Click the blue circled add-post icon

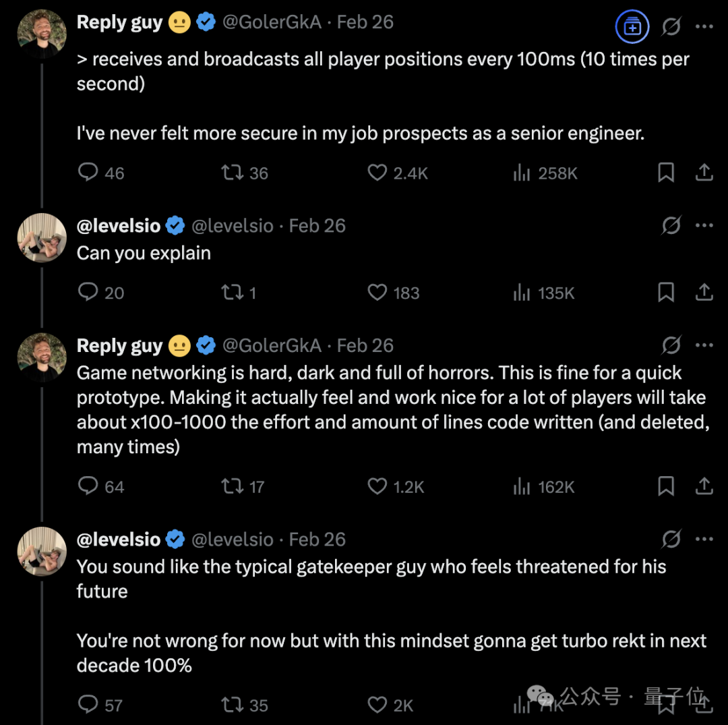tap(632, 26)
